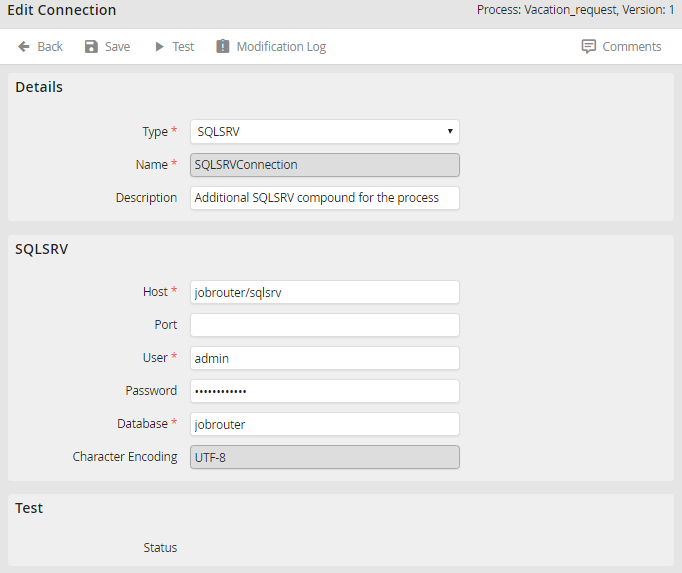This screenshot has width=682, height=573.
Task: Click the Database label
Action: pos(142,424)
